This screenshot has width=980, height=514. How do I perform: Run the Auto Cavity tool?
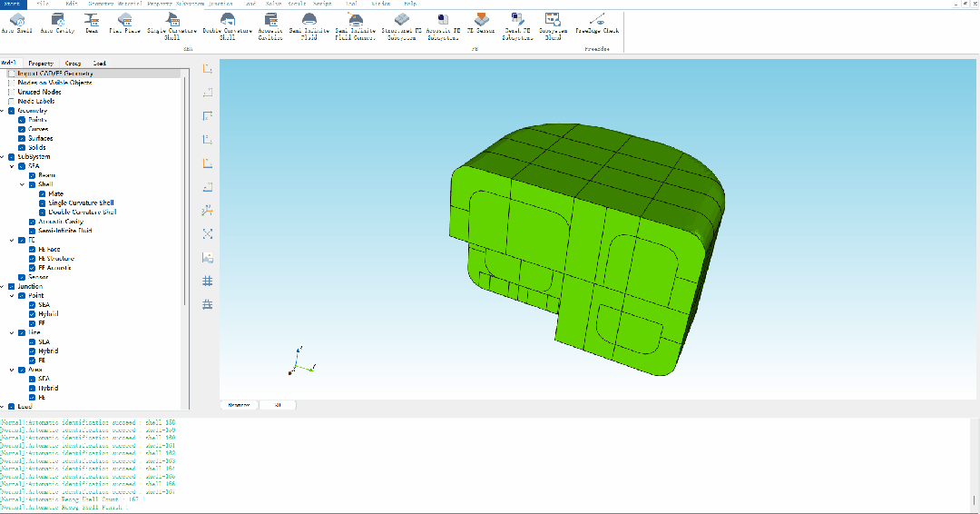[57, 24]
